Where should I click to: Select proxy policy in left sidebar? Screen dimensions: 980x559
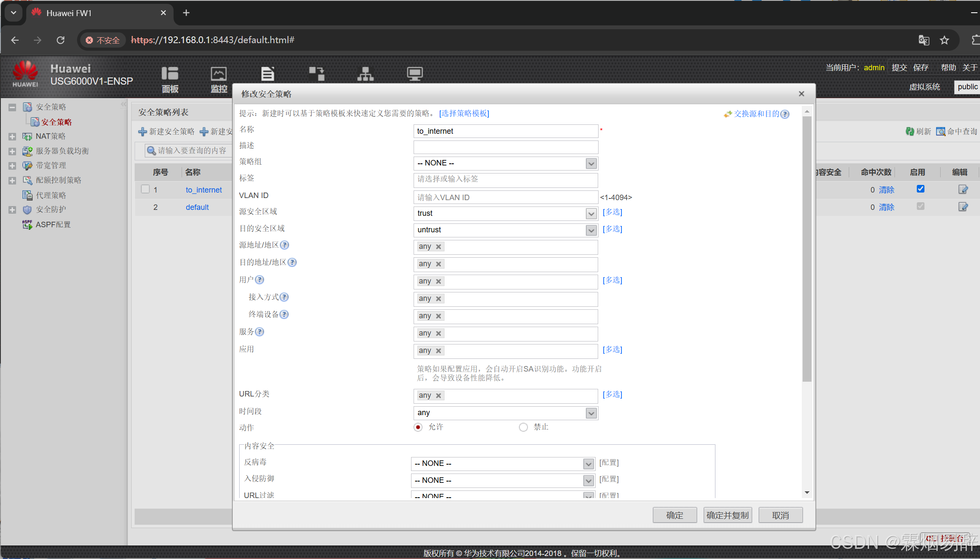[x=51, y=196]
